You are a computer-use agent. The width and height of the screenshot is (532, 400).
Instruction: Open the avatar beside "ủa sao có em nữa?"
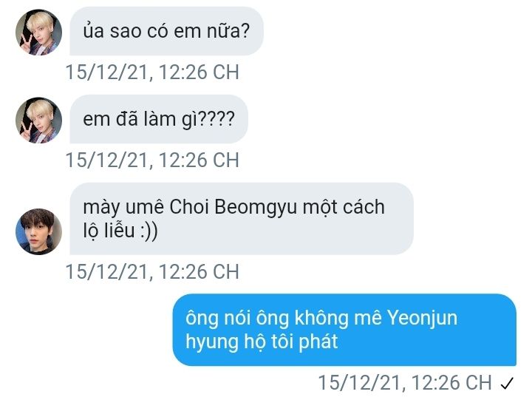click(38, 32)
